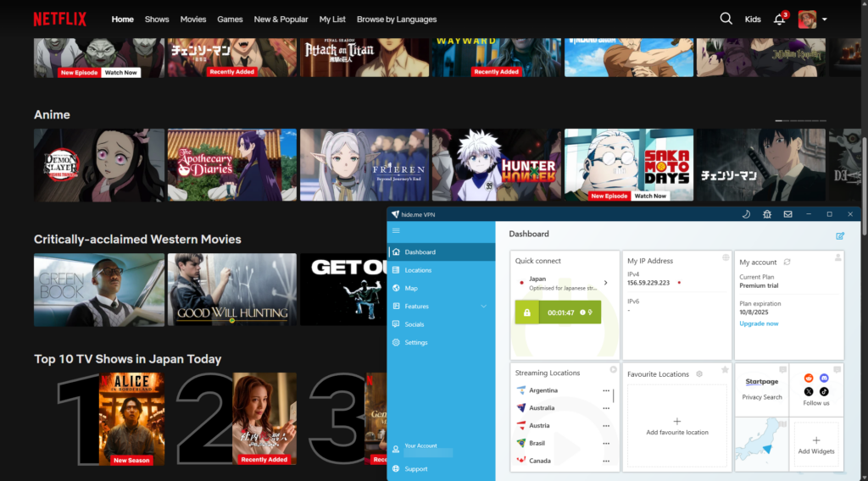Screen dimensions: 868x481
Task: Expand profile dropdown caret in Netflix
Action: coord(824,19)
